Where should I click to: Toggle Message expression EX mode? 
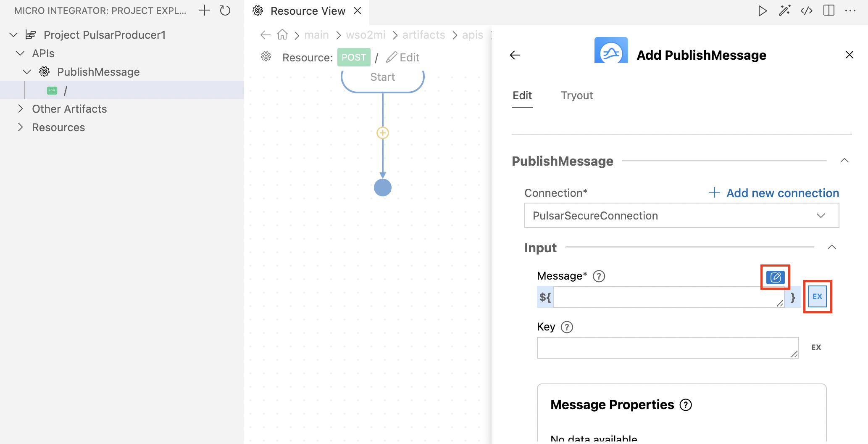click(817, 296)
